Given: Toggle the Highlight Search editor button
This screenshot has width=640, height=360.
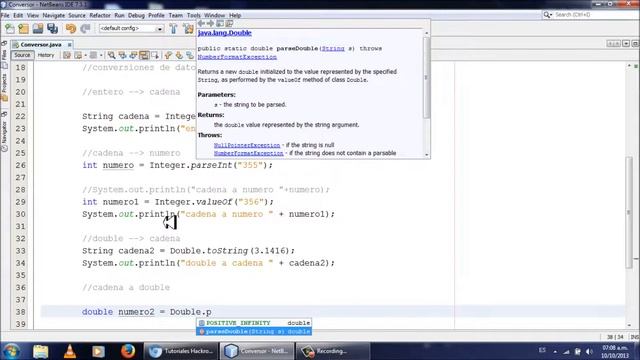Looking at the screenshot, I should pos(144,55).
